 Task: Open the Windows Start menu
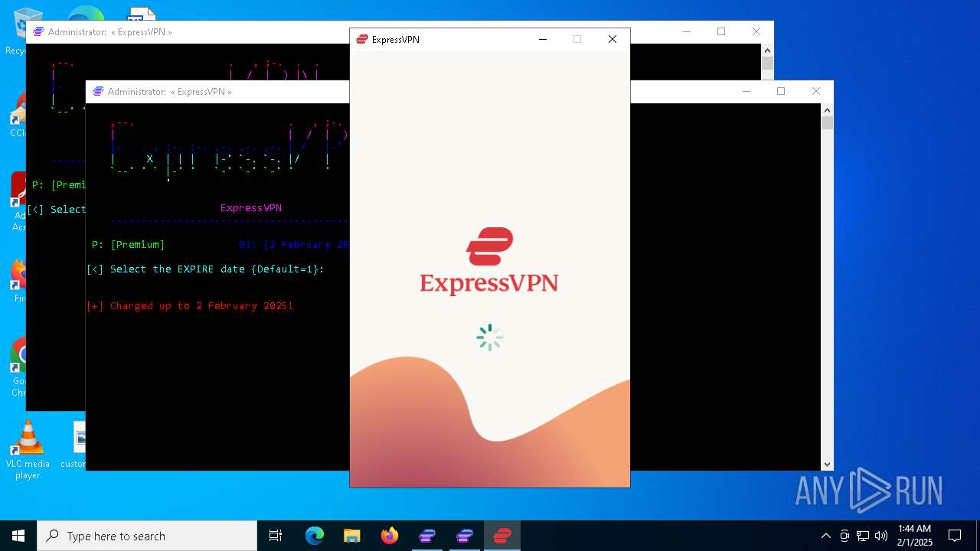[18, 536]
